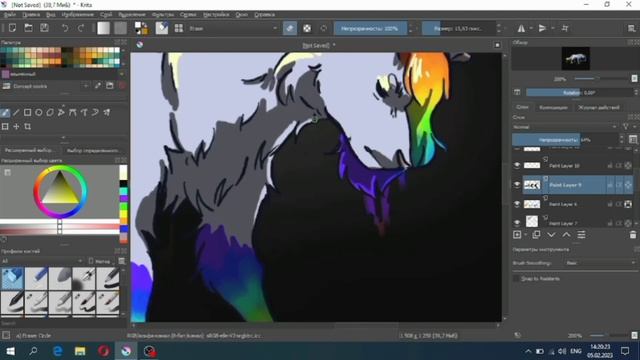Open the Layer menu

[x=106, y=14]
